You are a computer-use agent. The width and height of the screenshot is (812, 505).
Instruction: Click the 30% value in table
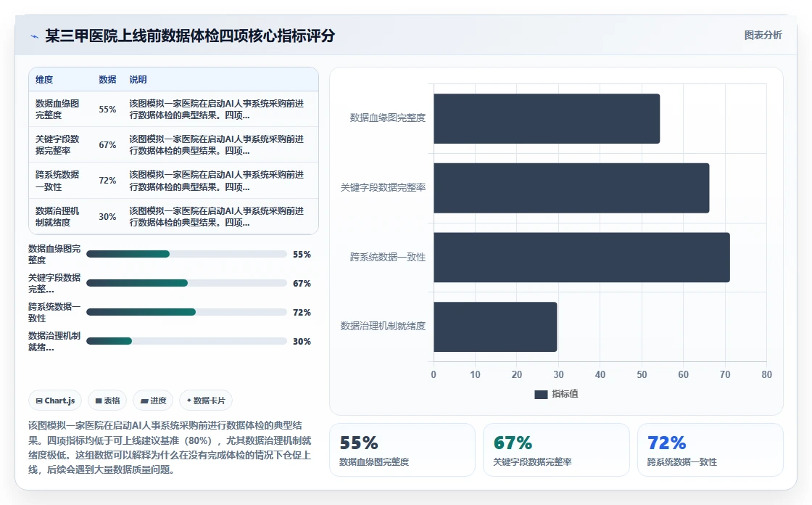107,217
